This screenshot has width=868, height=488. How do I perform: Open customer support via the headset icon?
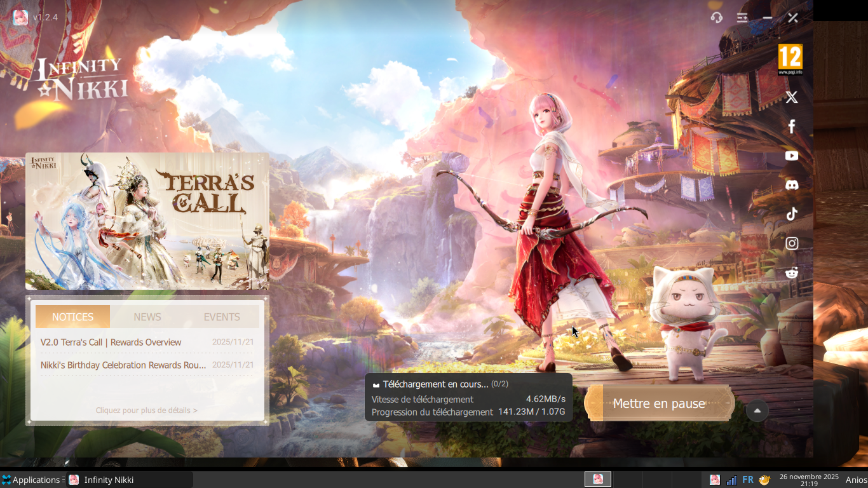pyautogui.click(x=716, y=18)
